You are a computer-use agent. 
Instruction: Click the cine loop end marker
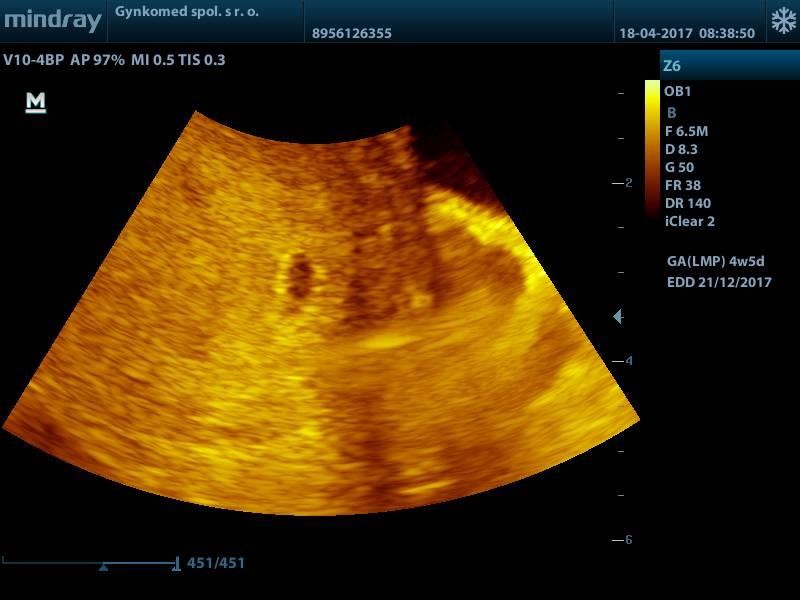[177, 564]
